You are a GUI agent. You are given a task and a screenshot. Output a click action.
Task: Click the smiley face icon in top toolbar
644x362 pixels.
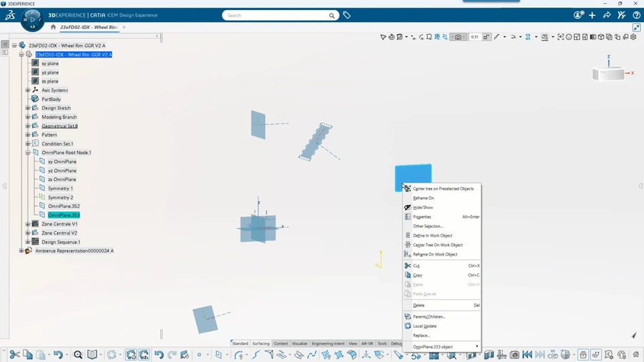pyautogui.click(x=569, y=37)
